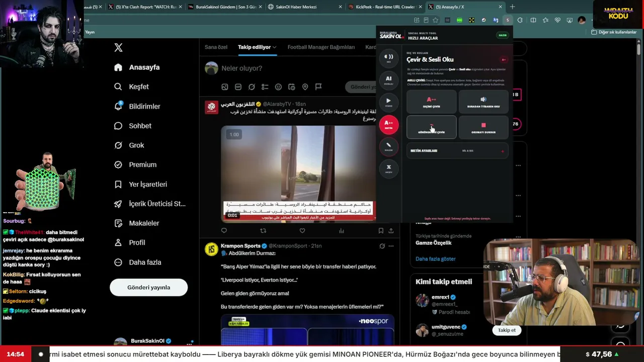Viewport: 644px width, 362px height.
Task: Click the Grok icon on Krampon Sports post
Action: point(382,246)
